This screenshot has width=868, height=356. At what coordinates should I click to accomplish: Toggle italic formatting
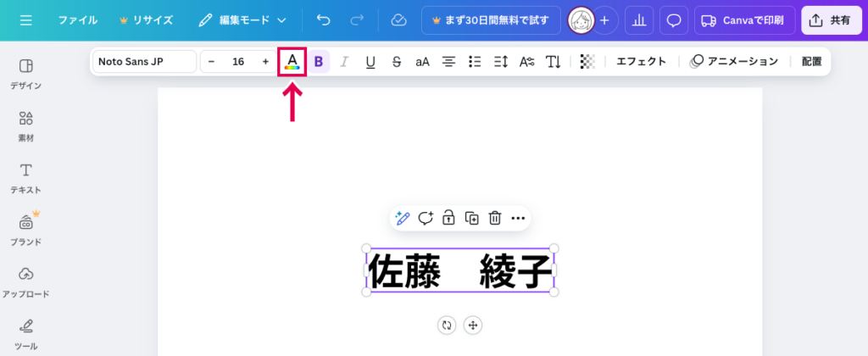(x=344, y=61)
